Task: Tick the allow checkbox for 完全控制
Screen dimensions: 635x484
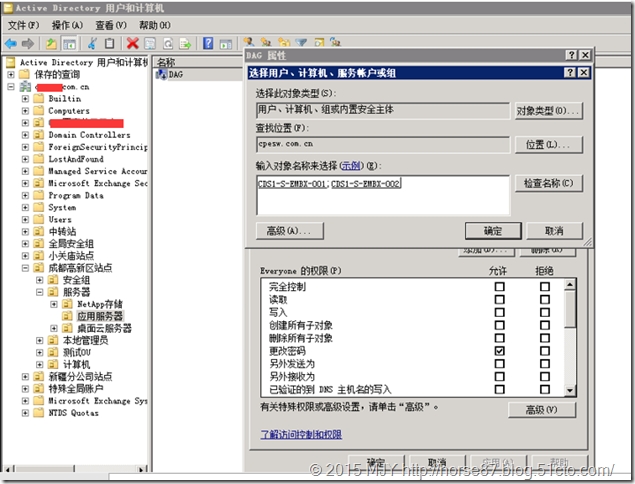Action: (x=500, y=286)
